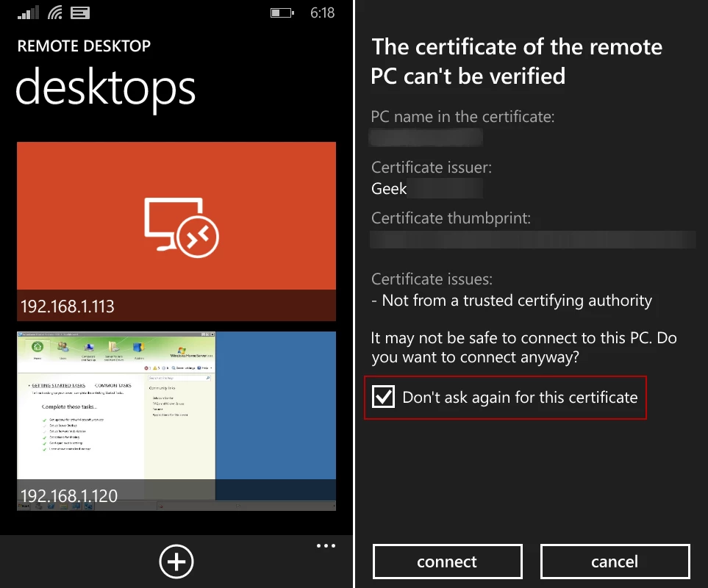The image size is (708, 588).
Task: Tap the battery status icon
Action: [282, 12]
